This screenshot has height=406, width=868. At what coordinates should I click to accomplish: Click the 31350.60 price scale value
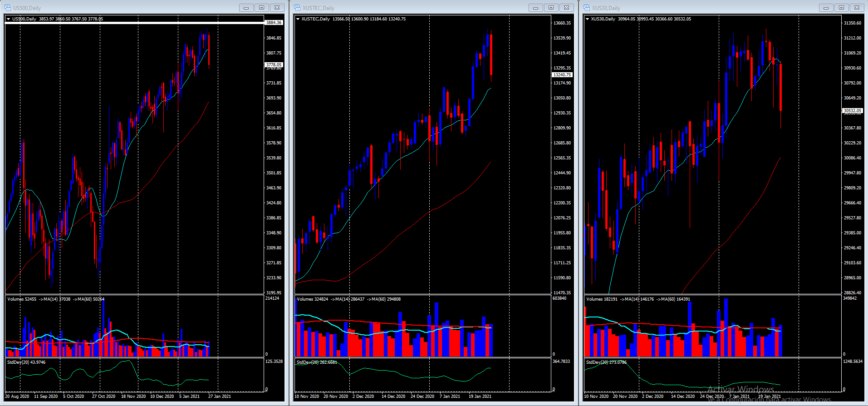point(853,23)
